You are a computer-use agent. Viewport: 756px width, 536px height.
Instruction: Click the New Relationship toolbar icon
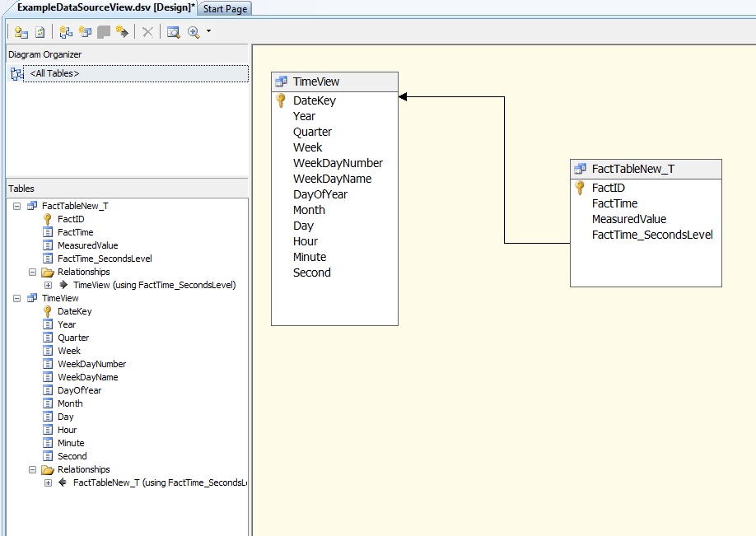coord(122,32)
